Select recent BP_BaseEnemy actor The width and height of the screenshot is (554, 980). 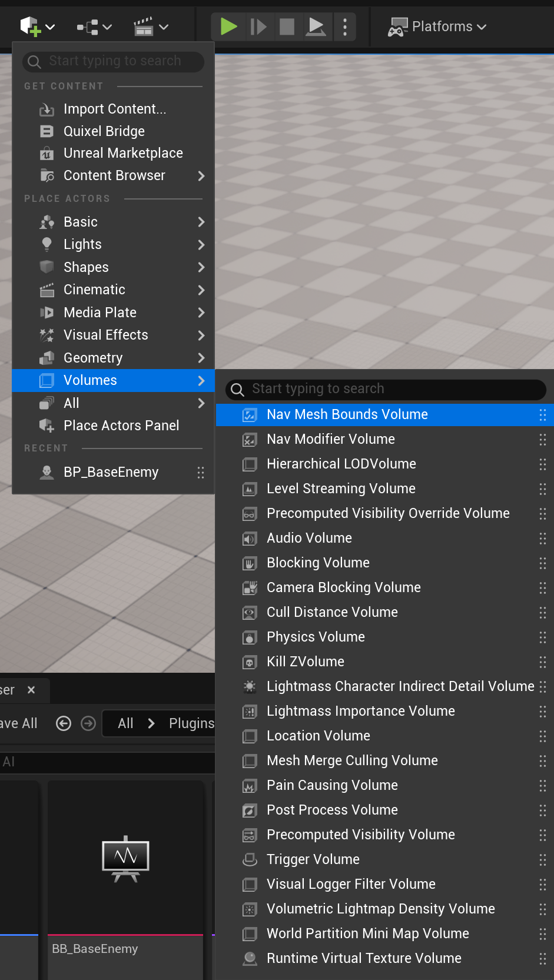tap(113, 472)
